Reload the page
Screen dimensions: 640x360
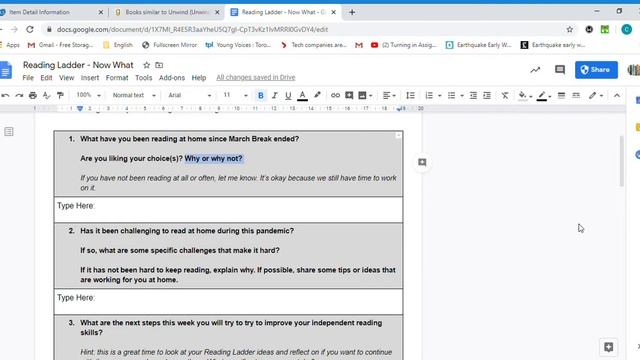(30, 29)
